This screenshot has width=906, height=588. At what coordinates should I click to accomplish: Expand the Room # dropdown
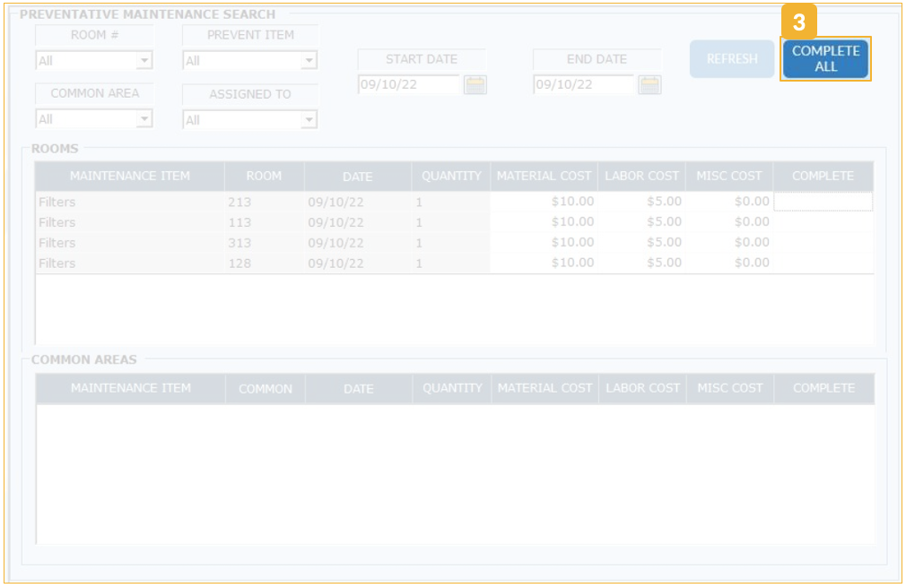[x=144, y=61]
